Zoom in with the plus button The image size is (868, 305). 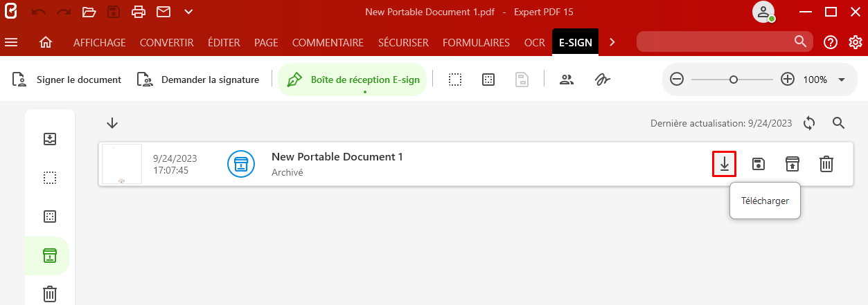pyautogui.click(x=788, y=80)
